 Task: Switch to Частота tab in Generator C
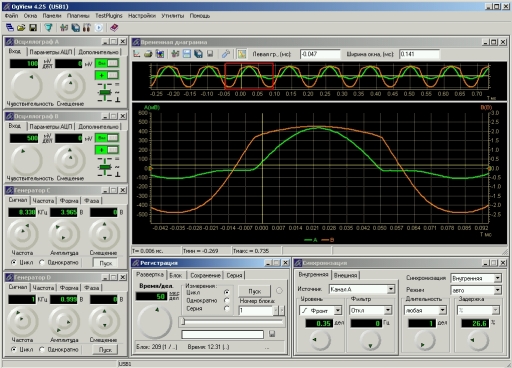[x=43, y=201]
